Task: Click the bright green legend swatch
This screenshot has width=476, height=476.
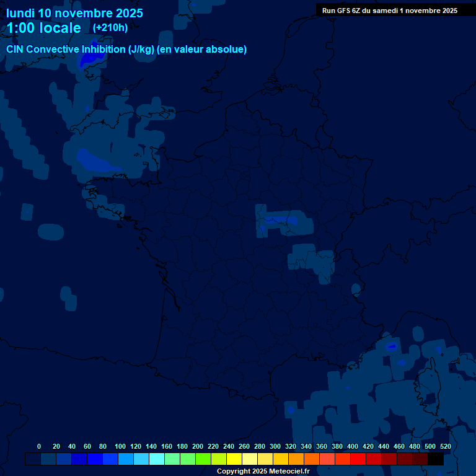Action: (203, 459)
